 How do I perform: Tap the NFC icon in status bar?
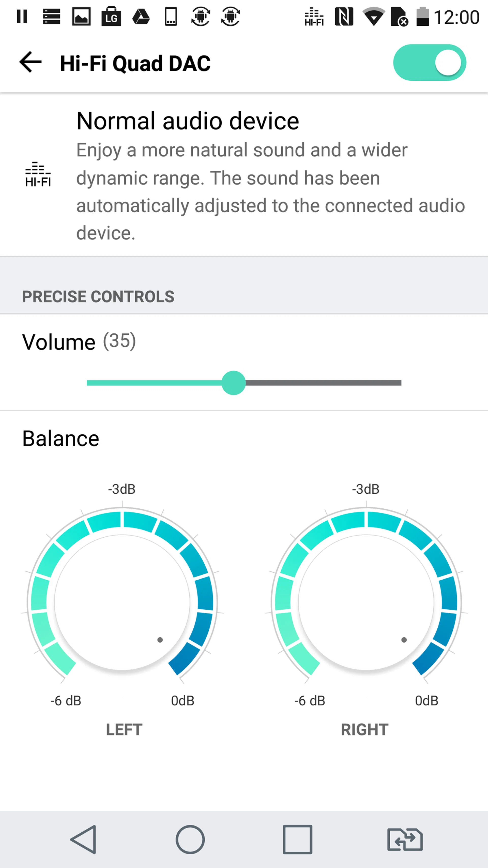[x=344, y=17]
